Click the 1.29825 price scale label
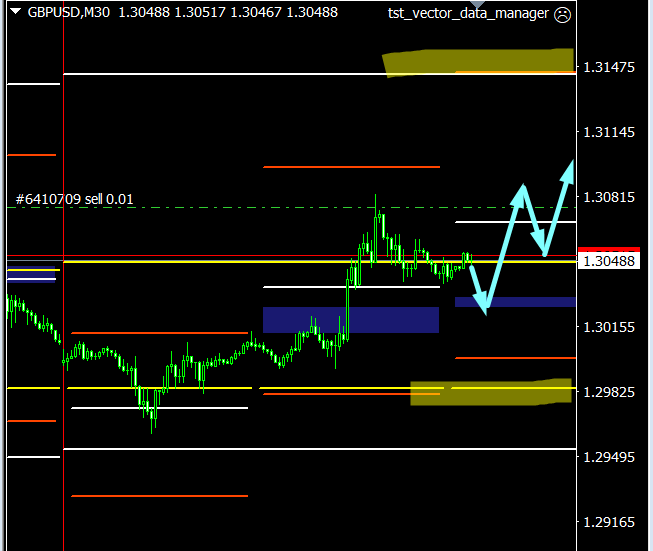This screenshot has height=551, width=653. [x=609, y=392]
